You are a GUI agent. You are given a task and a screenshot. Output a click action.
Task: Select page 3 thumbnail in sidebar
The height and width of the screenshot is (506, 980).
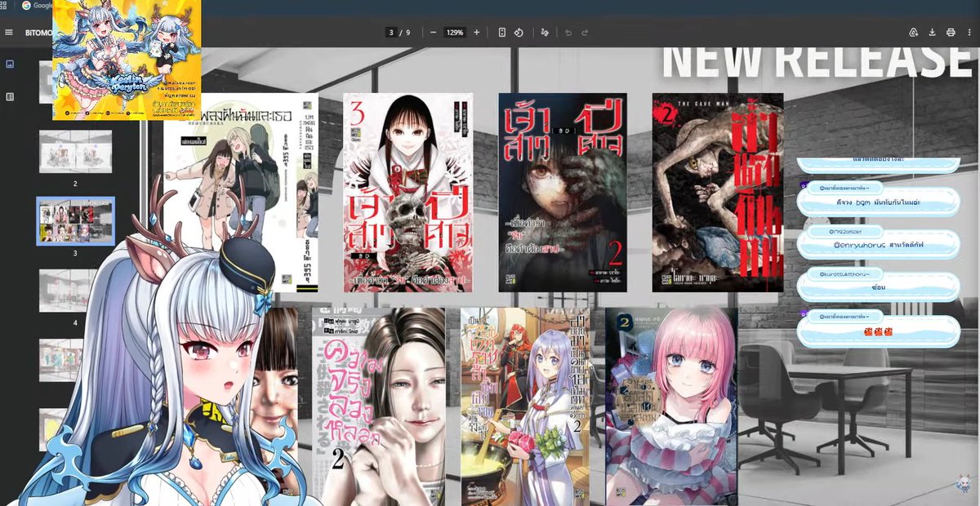click(75, 221)
